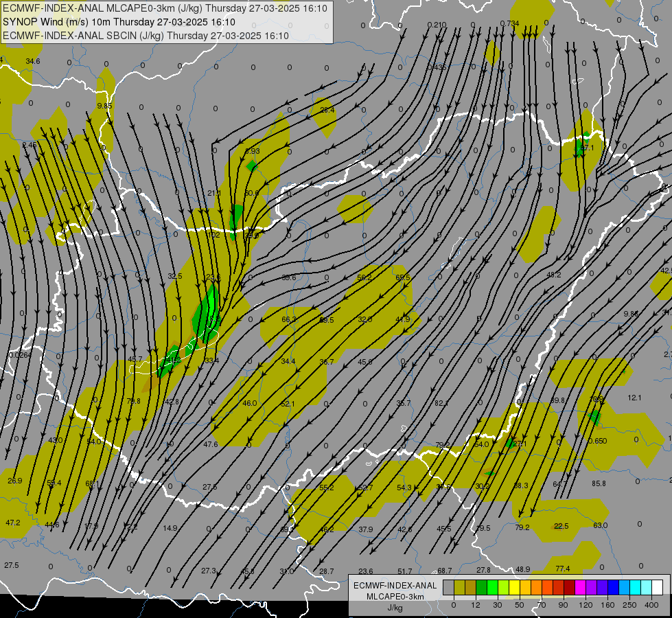Click the map value 102
The image size is (672, 618).
[x=213, y=235]
